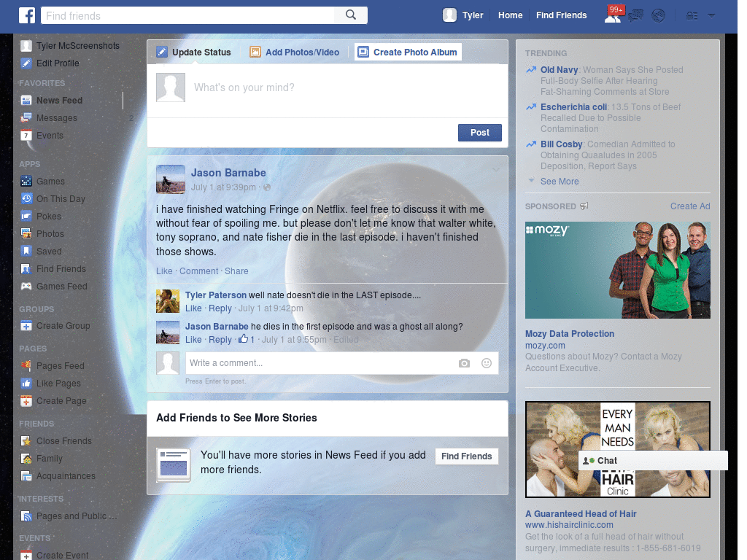
Task: Go to Home in top bar
Action: click(510, 15)
